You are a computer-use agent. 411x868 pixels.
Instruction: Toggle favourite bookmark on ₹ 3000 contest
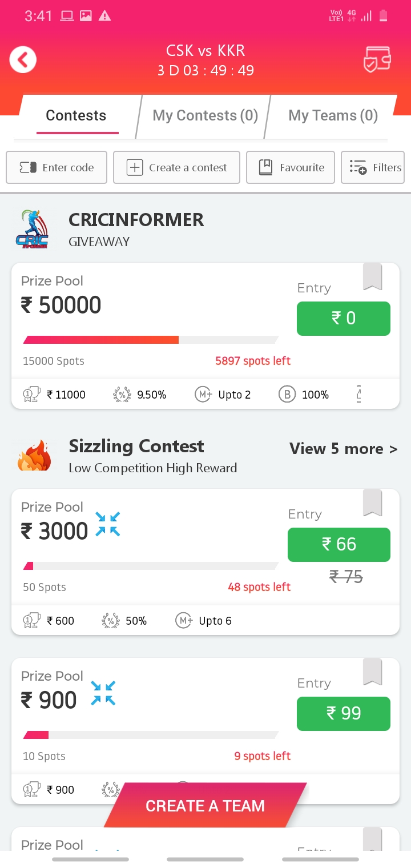[372, 503]
